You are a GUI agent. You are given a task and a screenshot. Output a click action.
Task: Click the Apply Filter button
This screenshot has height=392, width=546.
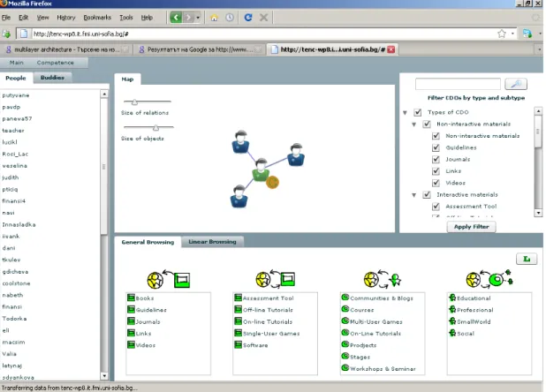pos(472,227)
